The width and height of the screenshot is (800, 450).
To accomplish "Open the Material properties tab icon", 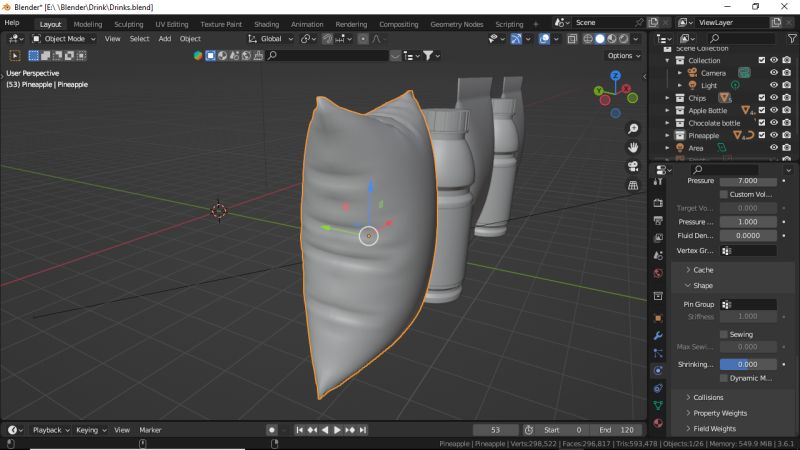I will 658,423.
